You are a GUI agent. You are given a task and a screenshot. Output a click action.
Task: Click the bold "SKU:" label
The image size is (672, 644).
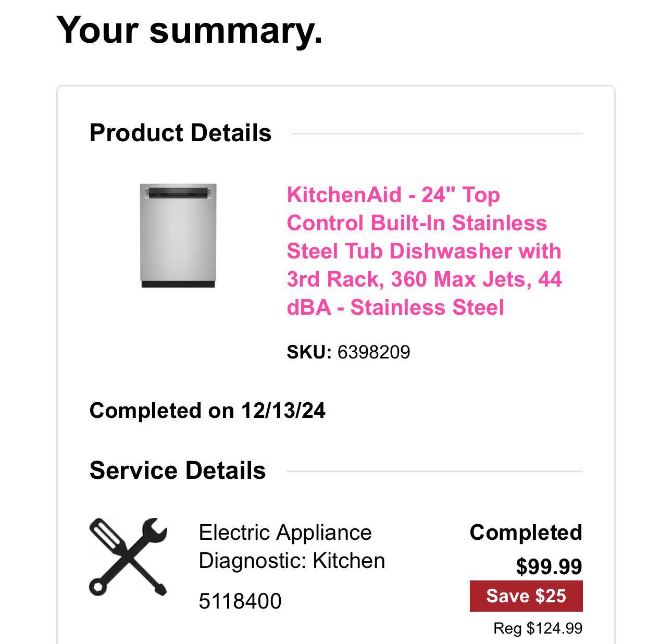click(309, 352)
